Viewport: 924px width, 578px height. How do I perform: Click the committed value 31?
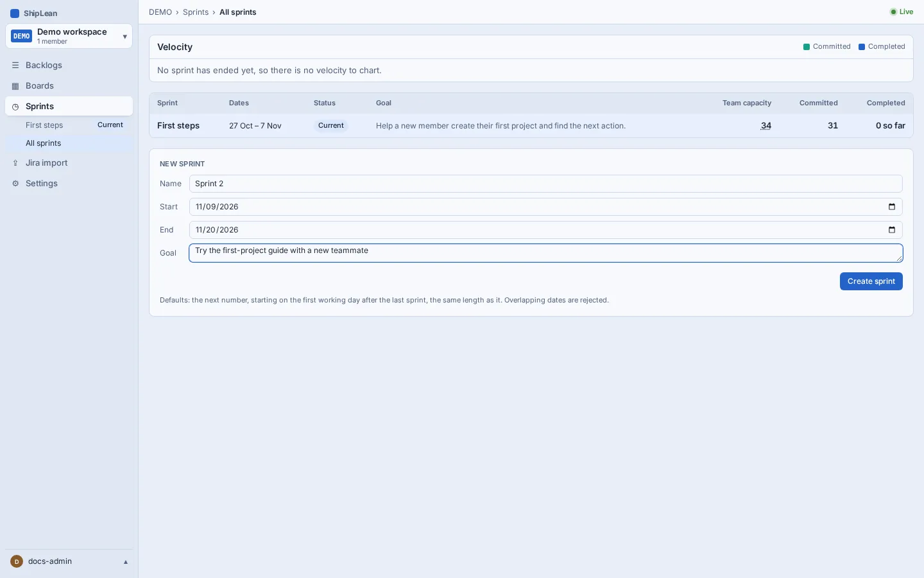tap(833, 126)
